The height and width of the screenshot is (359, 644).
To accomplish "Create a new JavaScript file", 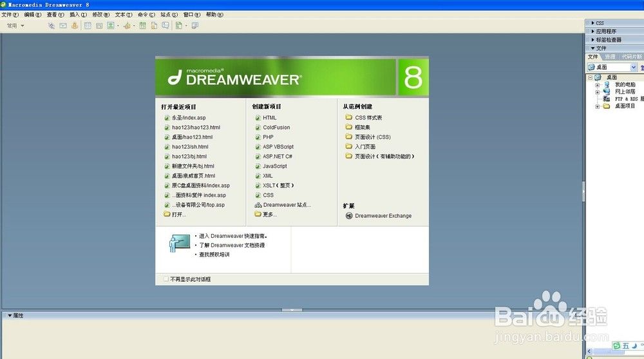I will click(275, 166).
